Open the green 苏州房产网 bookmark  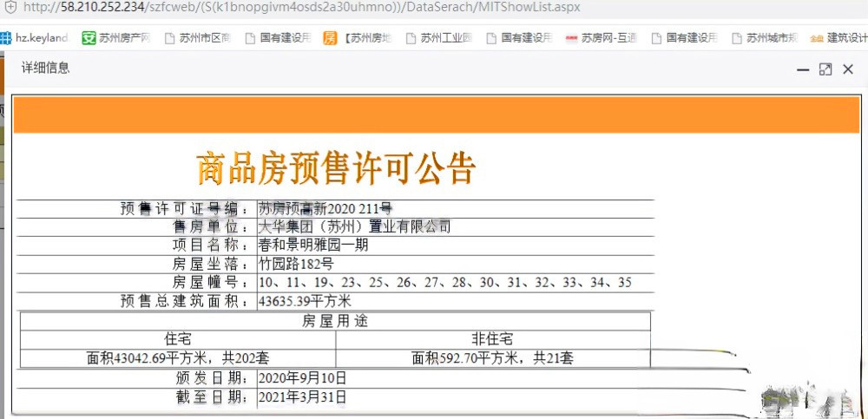pyautogui.click(x=115, y=38)
